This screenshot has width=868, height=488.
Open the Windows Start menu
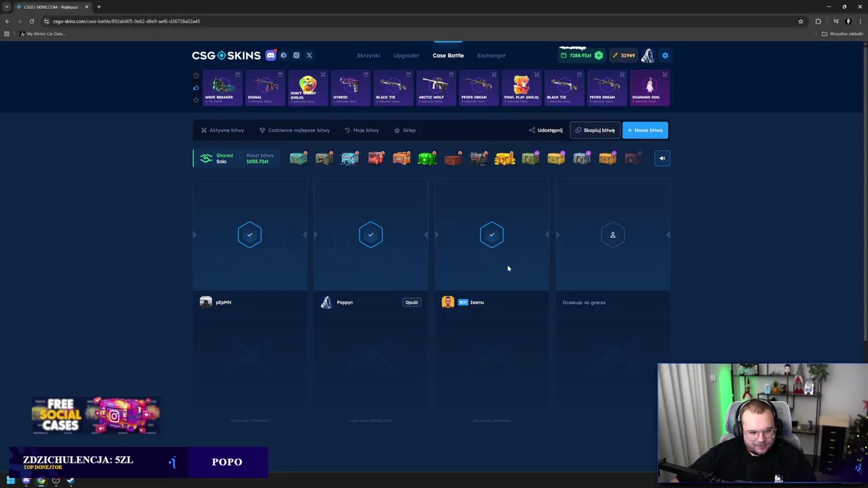point(11,481)
